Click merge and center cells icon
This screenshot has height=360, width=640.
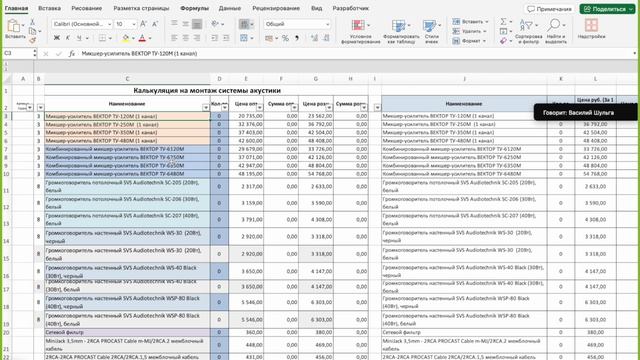244,38
